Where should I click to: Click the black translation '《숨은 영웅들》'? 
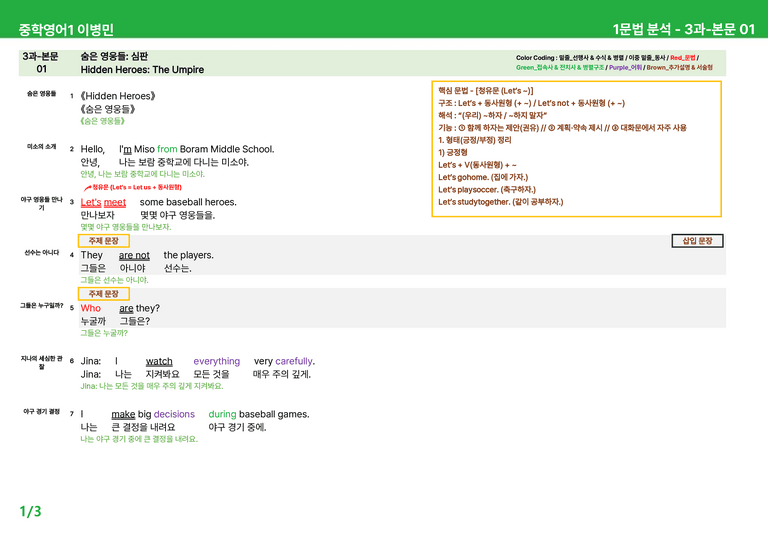pyautogui.click(x=107, y=109)
